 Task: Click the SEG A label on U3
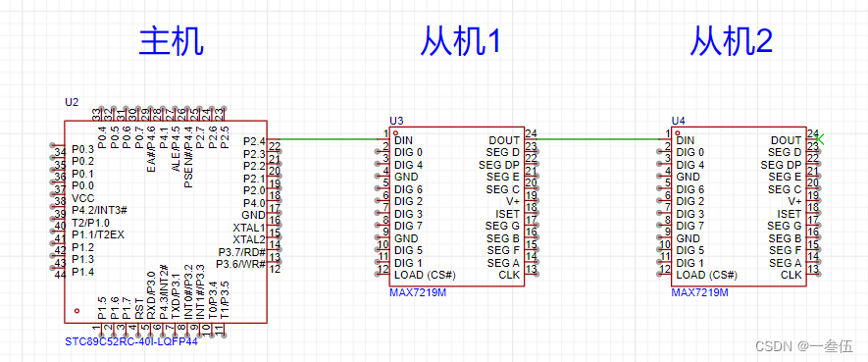point(503,263)
